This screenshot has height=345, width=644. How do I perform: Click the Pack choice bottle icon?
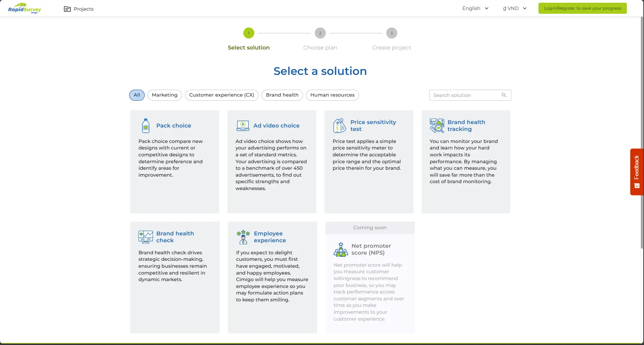pyautogui.click(x=146, y=126)
